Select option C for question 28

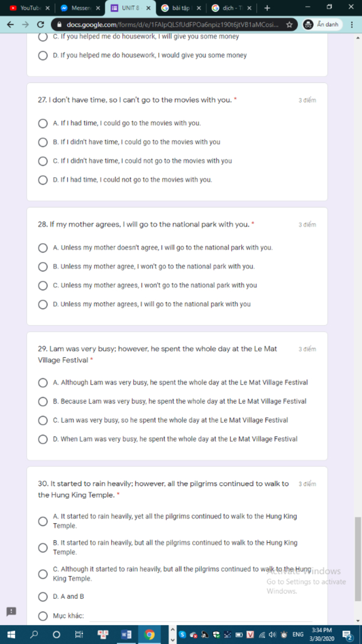43,286
